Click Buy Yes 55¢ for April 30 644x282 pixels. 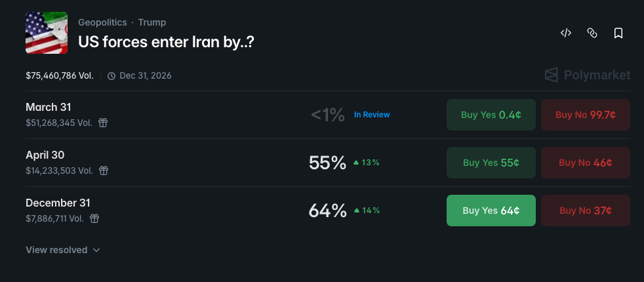click(x=491, y=163)
